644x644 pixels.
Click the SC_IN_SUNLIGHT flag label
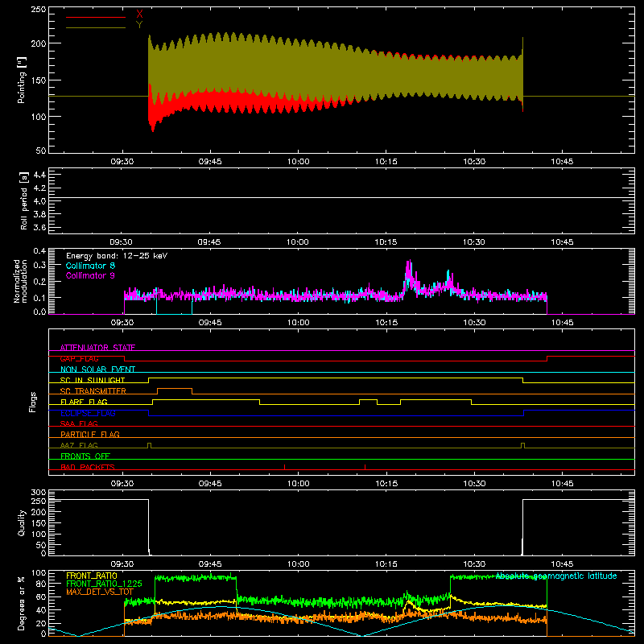pos(93,380)
